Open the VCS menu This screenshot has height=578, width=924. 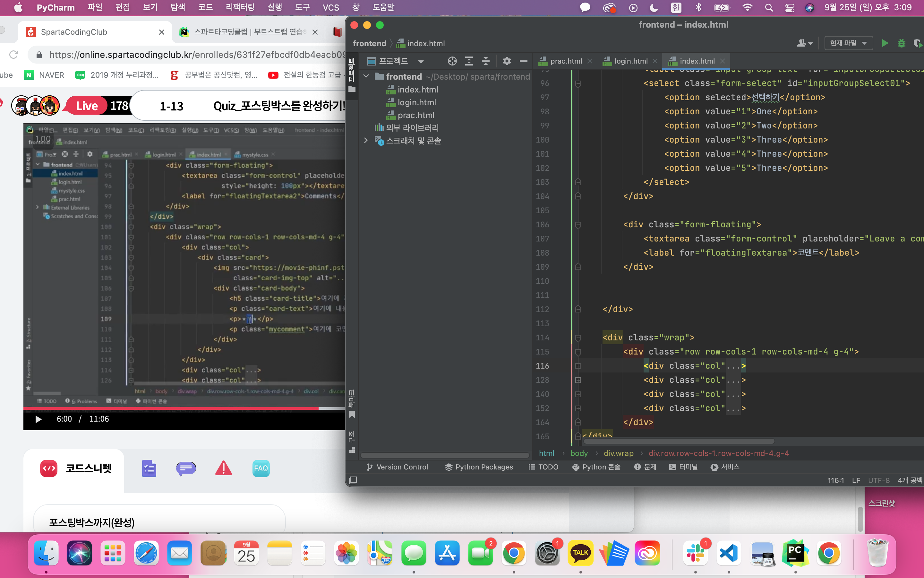[x=331, y=8]
